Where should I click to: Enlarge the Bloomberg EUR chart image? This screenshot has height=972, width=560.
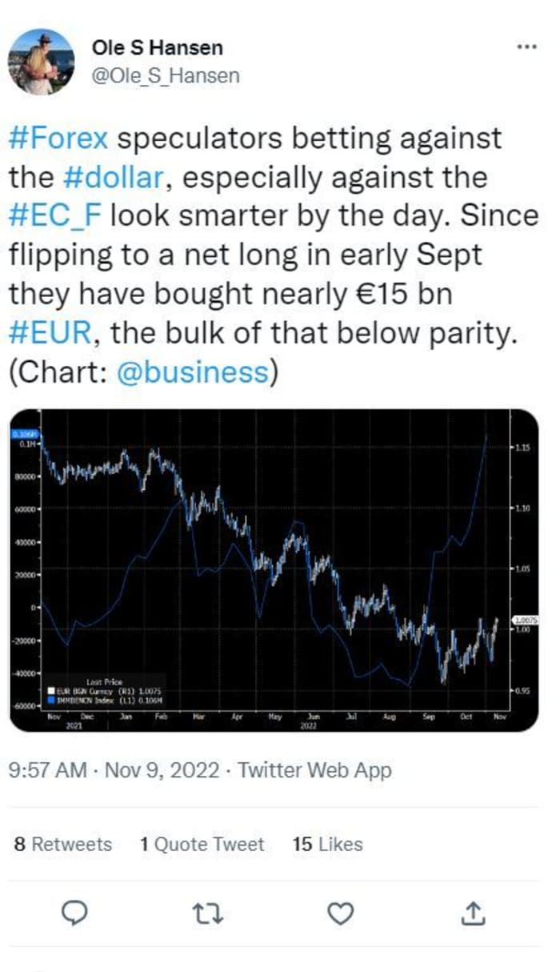click(274, 570)
